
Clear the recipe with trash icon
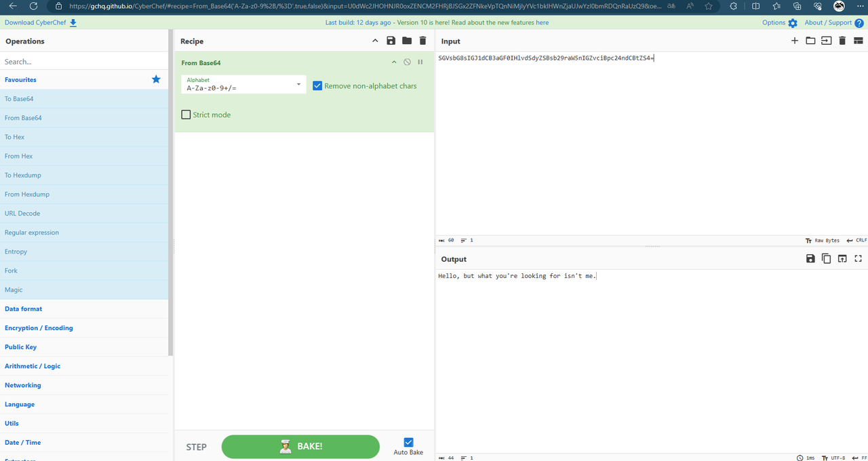(422, 41)
